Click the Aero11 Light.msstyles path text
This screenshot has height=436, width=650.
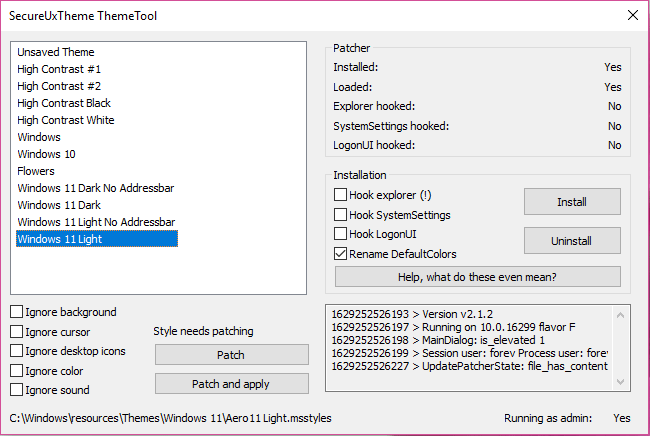(x=170, y=418)
